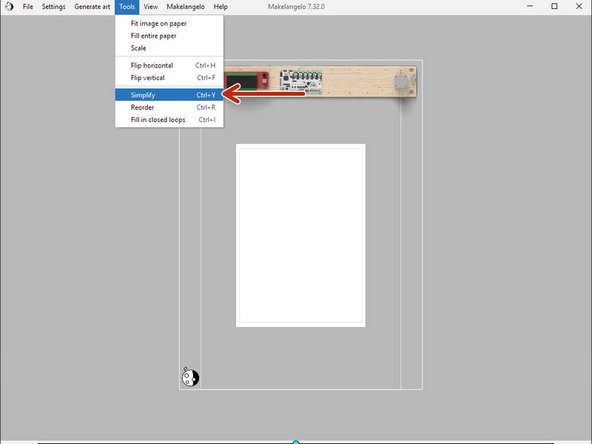
Task: Choose Fit image on paper
Action: click(169, 23)
